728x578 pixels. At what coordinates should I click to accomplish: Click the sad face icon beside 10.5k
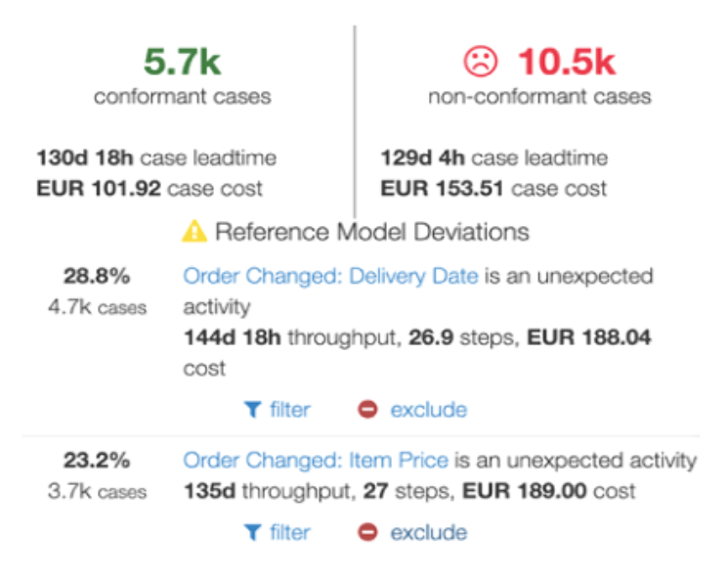[481, 62]
